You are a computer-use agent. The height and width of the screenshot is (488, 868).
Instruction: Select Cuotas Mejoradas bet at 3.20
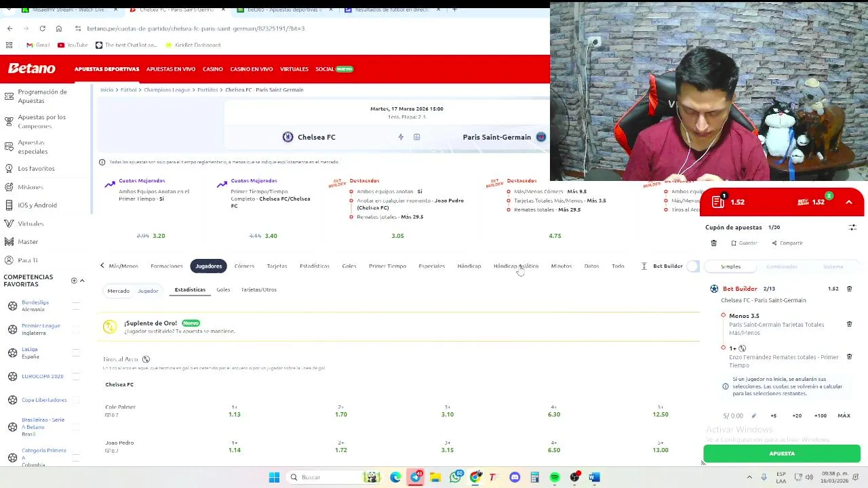(159, 236)
